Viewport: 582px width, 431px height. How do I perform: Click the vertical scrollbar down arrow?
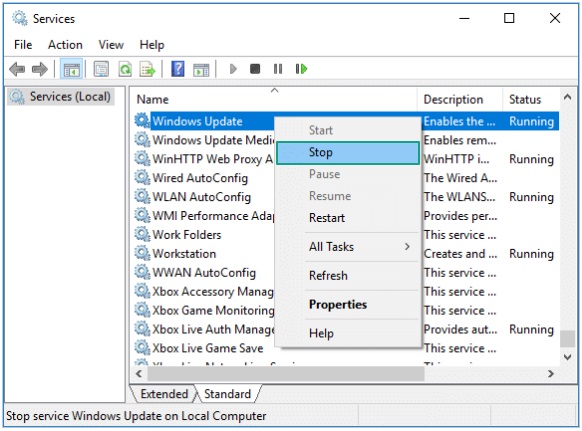[x=568, y=357]
